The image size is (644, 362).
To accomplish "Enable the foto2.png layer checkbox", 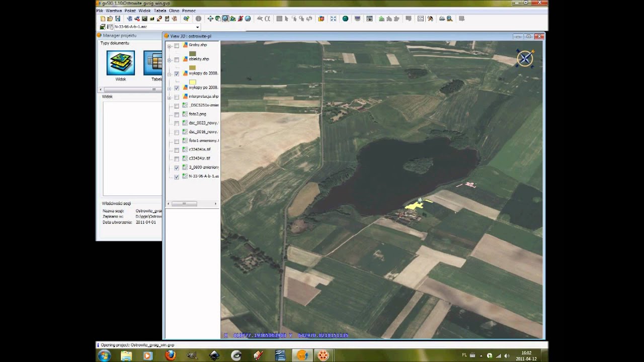I will pyautogui.click(x=177, y=114).
